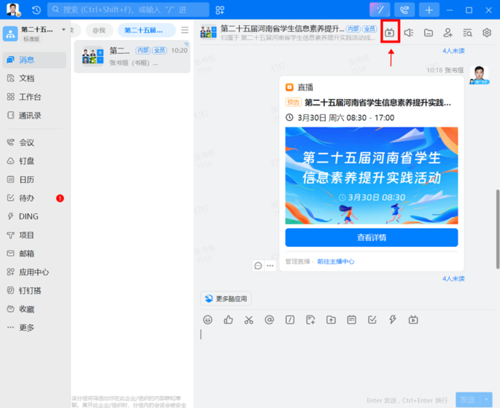Open more options dots beside live card
The width and height of the screenshot is (500, 408).
(x=270, y=266)
